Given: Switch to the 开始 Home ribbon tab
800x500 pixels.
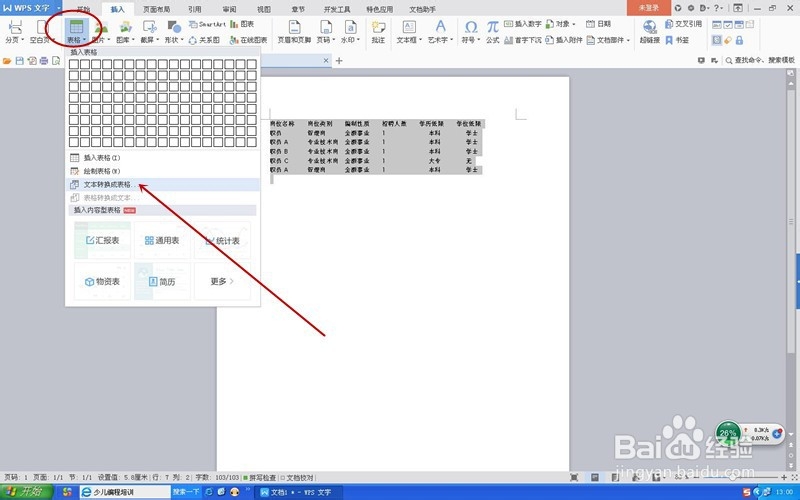Looking at the screenshot, I should [83, 9].
